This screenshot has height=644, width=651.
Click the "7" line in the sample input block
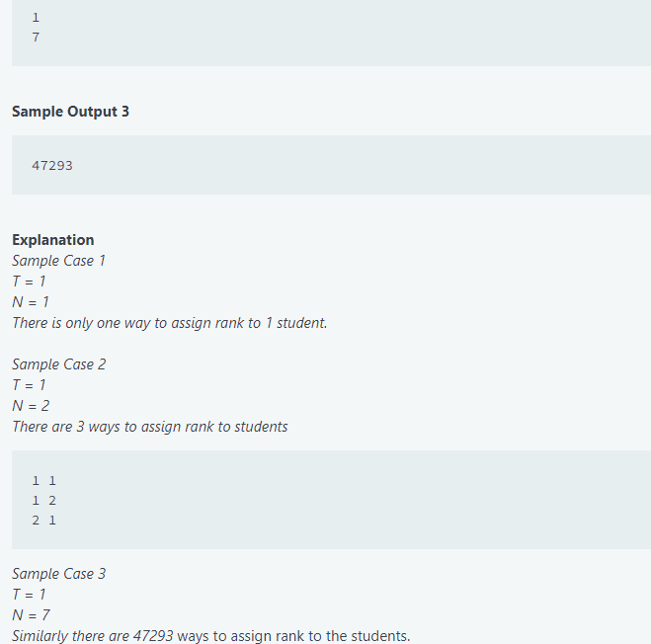coord(36,38)
